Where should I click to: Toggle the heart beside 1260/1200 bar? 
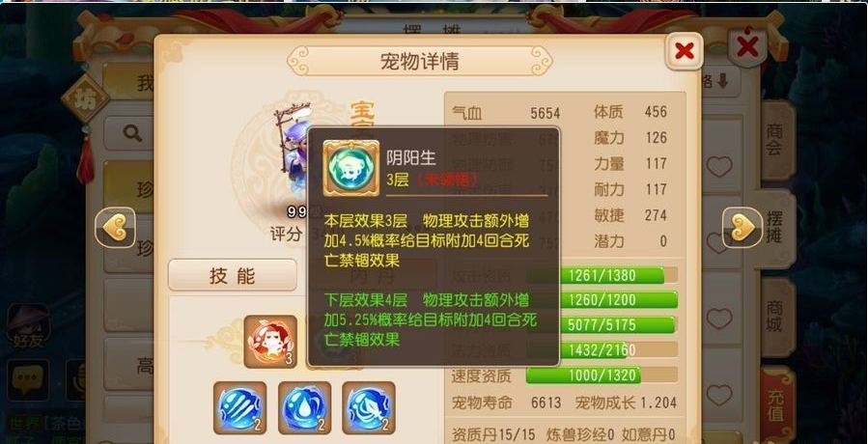pos(719,319)
